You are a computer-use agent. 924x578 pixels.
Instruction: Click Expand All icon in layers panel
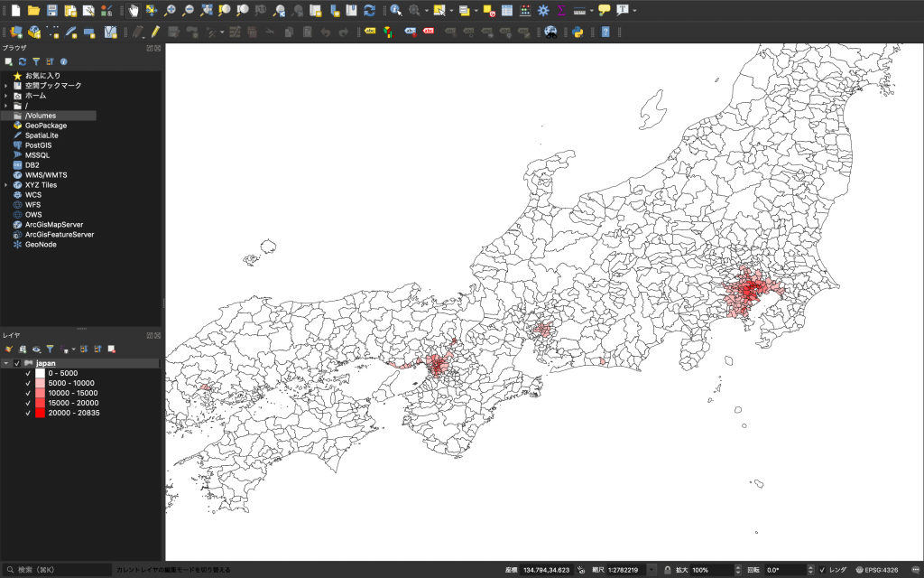point(84,350)
